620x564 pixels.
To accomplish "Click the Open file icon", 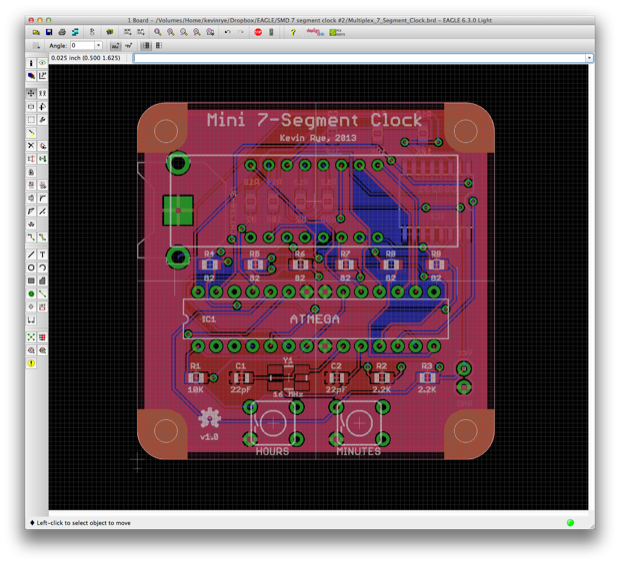I will [x=36, y=32].
